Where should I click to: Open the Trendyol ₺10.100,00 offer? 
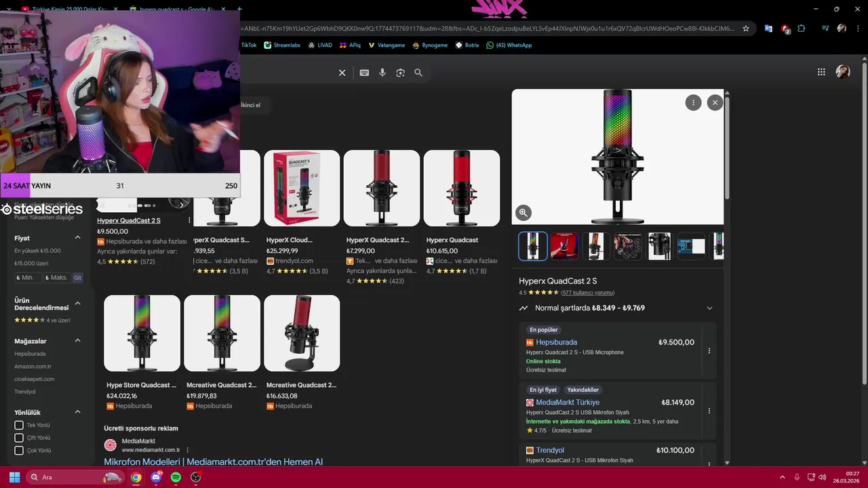(x=617, y=455)
